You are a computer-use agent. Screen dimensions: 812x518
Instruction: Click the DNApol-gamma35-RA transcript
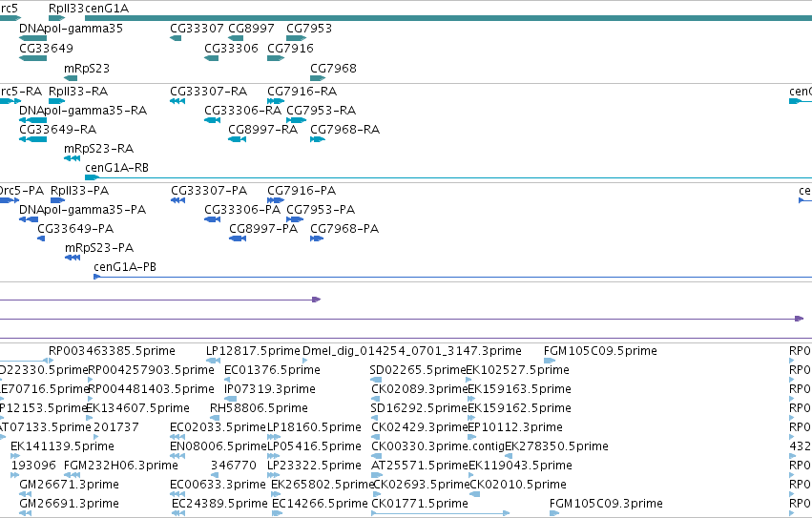[32, 120]
